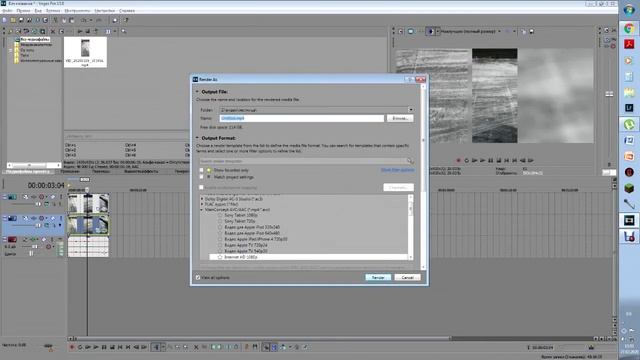Click the What's This help icon

126,20
